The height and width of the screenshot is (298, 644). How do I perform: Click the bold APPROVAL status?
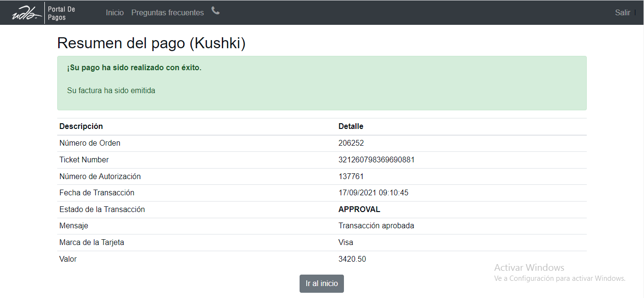click(359, 210)
